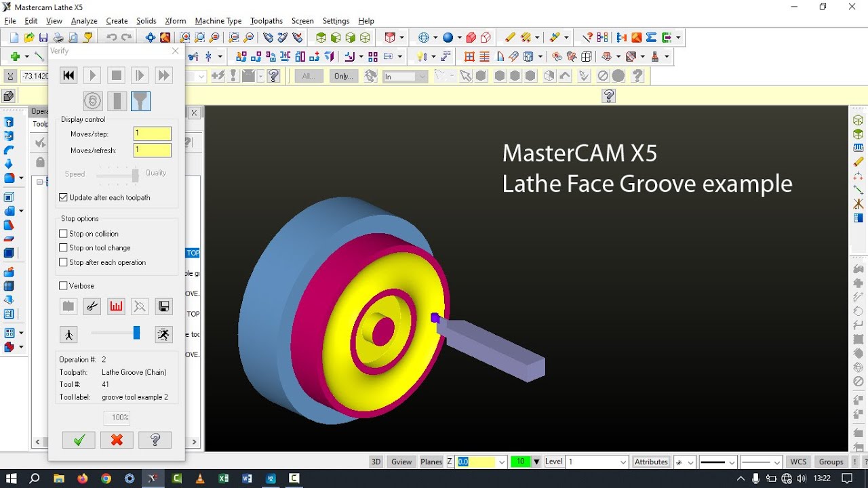Enable Stop on collision
This screenshot has width=868, height=488.
coord(63,233)
